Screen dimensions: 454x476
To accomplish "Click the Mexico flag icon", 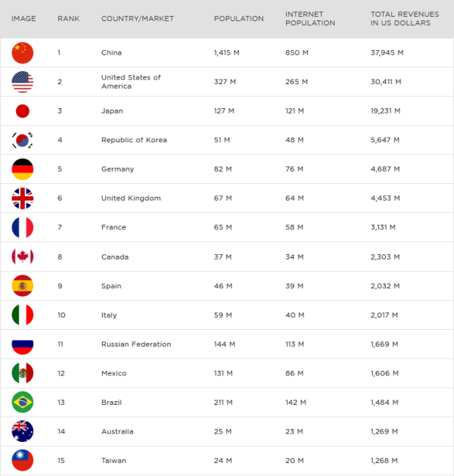I will pos(23,373).
